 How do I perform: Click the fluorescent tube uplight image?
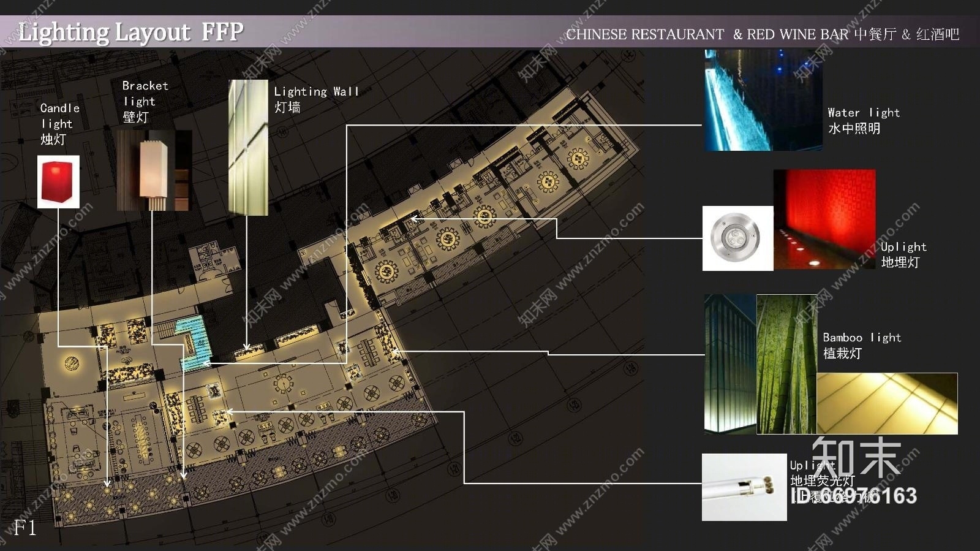[x=744, y=487]
